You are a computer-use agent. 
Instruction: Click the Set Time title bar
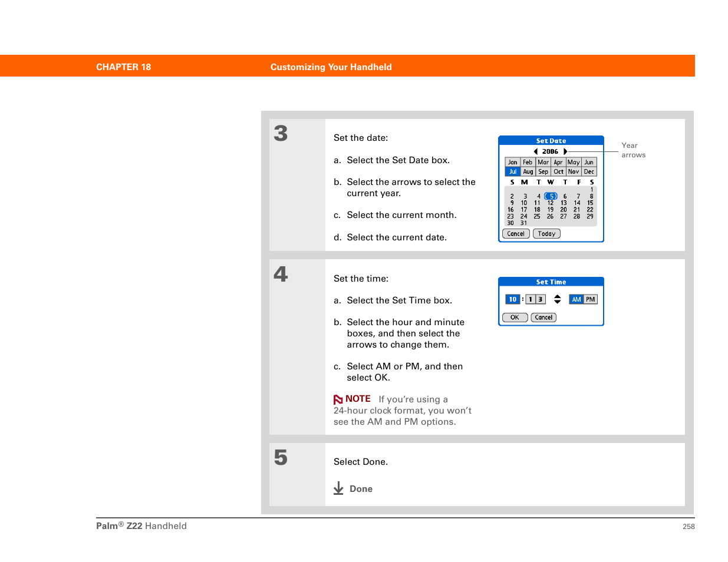(x=551, y=282)
